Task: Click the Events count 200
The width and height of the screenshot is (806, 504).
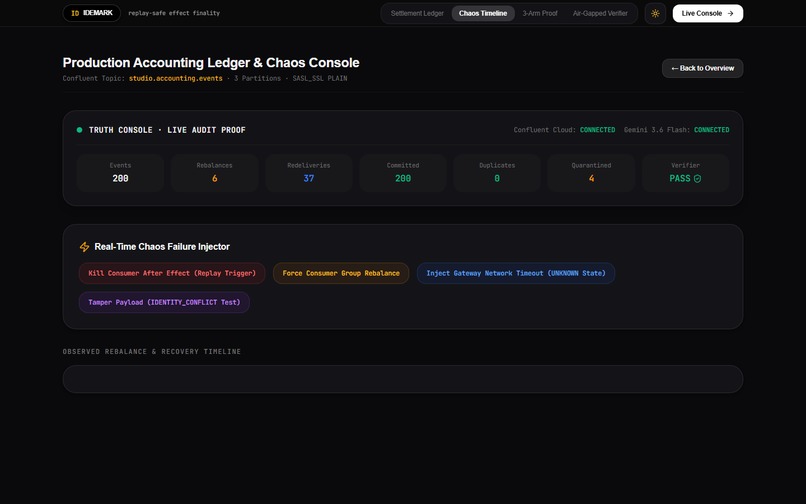Action: point(120,178)
